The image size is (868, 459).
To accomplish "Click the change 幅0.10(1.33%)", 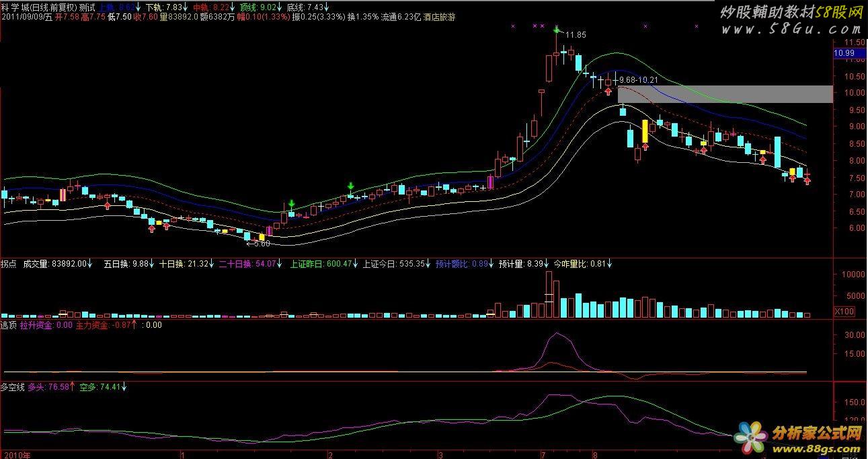I will [263, 17].
